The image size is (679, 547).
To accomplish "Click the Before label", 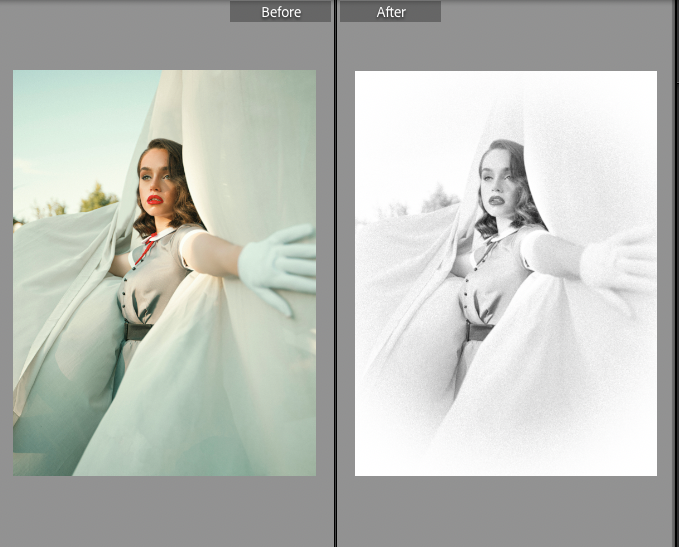I will coord(280,12).
